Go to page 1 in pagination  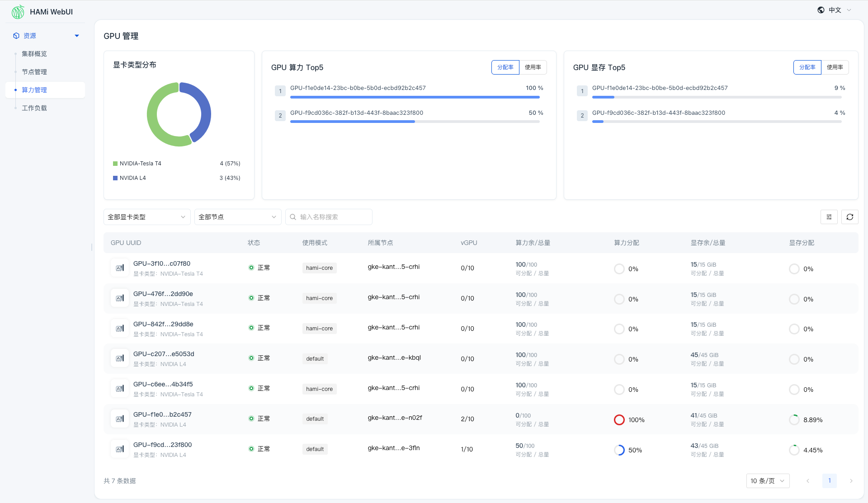click(x=829, y=481)
